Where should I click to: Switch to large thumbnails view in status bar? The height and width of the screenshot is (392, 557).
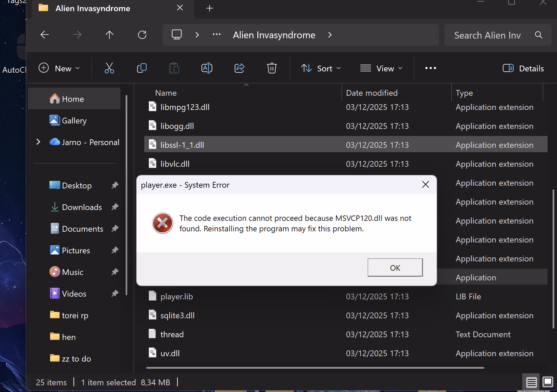coord(548,382)
